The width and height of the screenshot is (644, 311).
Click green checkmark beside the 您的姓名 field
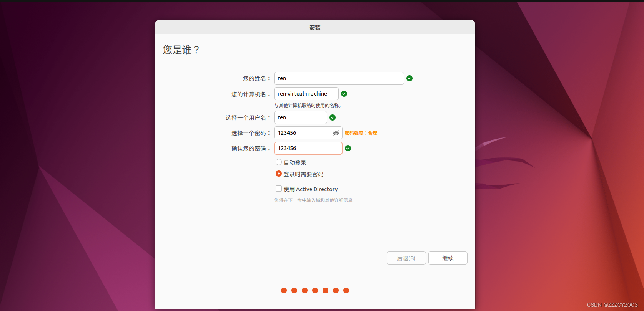coord(409,78)
